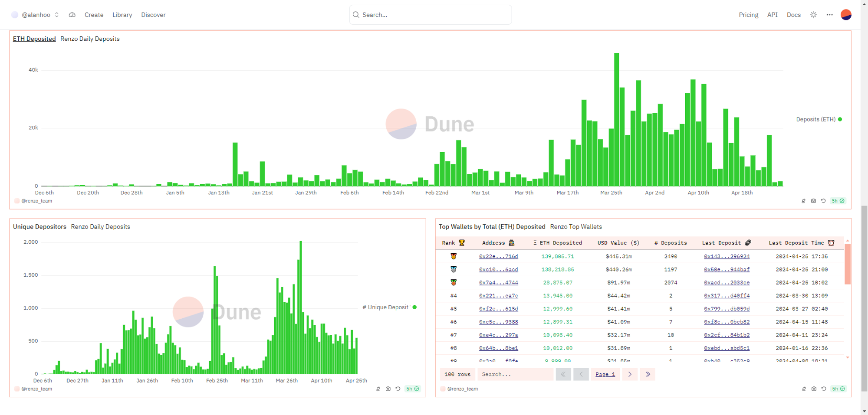The width and height of the screenshot is (868, 415).
Task: Click camera icon under Unique Depositors chart
Action: (x=388, y=389)
